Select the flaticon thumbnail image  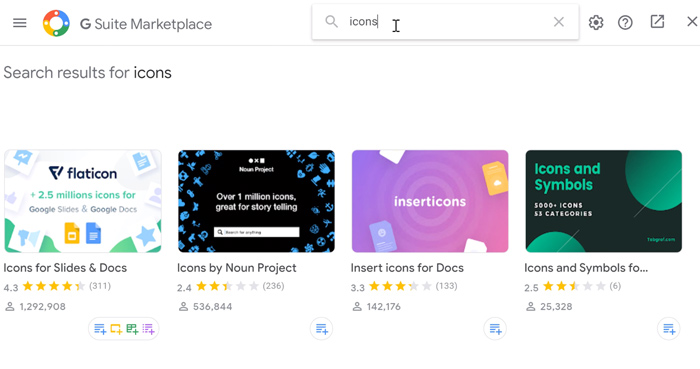(x=83, y=201)
